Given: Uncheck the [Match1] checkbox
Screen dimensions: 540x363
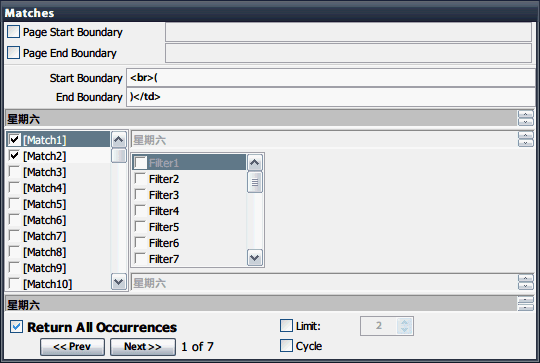Looking at the screenshot, I should (x=14, y=139).
